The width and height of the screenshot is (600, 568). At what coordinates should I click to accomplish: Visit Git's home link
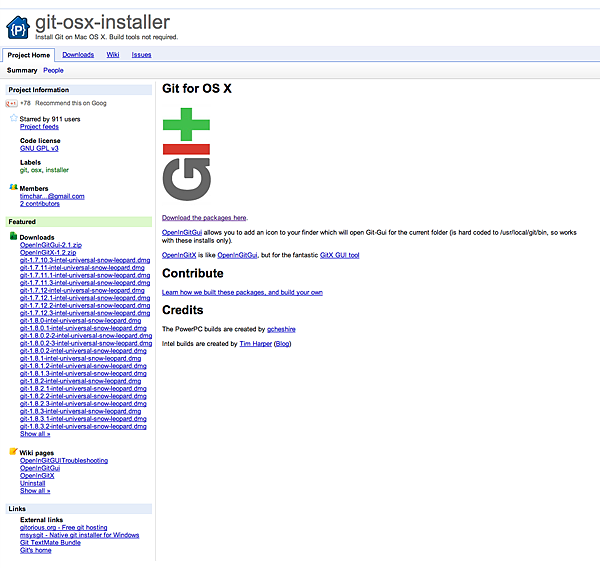click(x=36, y=550)
